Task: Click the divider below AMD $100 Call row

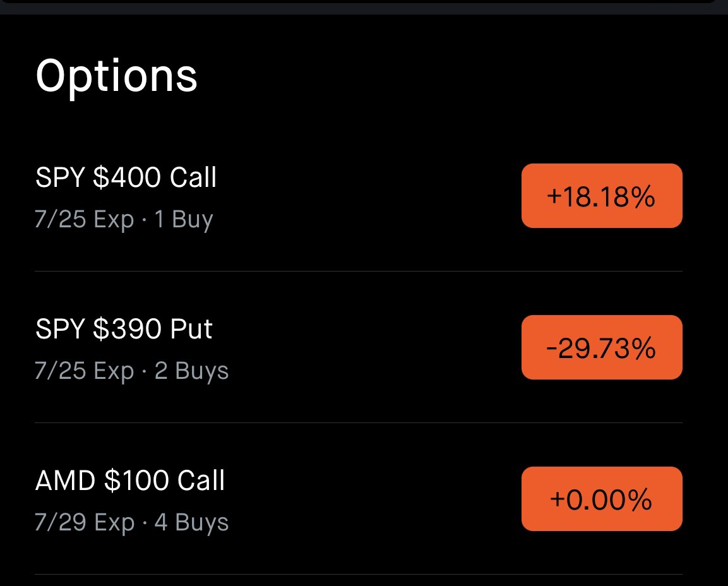Action: point(359,575)
